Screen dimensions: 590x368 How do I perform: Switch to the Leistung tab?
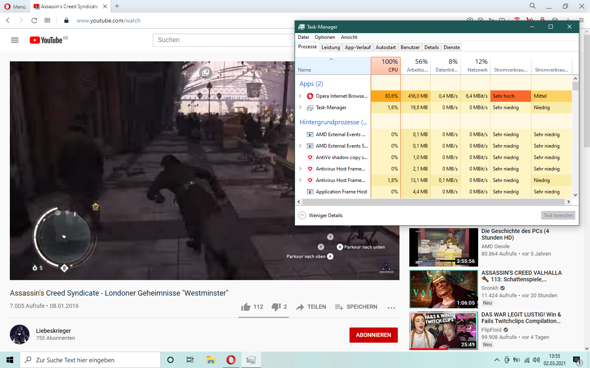click(x=330, y=47)
